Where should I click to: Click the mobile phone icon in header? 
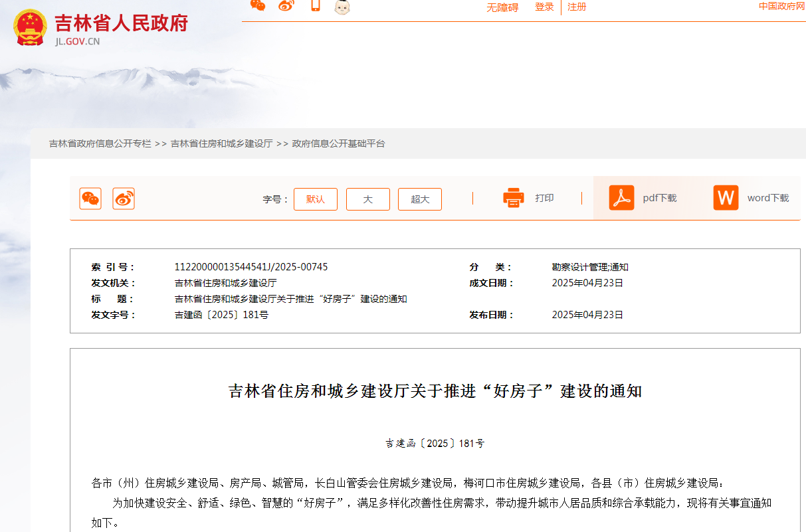[x=315, y=6]
